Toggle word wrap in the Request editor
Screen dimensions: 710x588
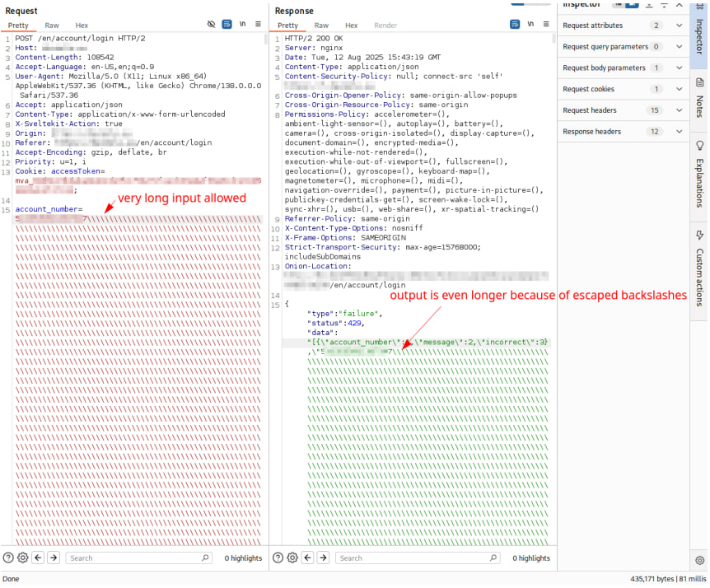(x=227, y=25)
